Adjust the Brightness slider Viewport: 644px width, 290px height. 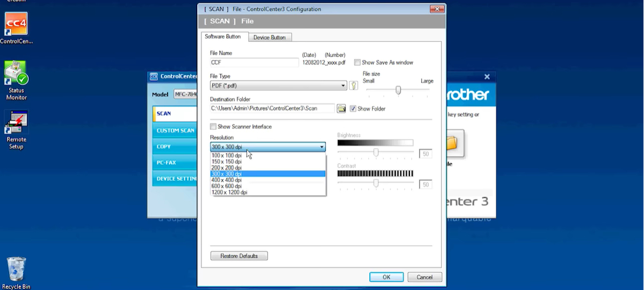click(x=376, y=153)
